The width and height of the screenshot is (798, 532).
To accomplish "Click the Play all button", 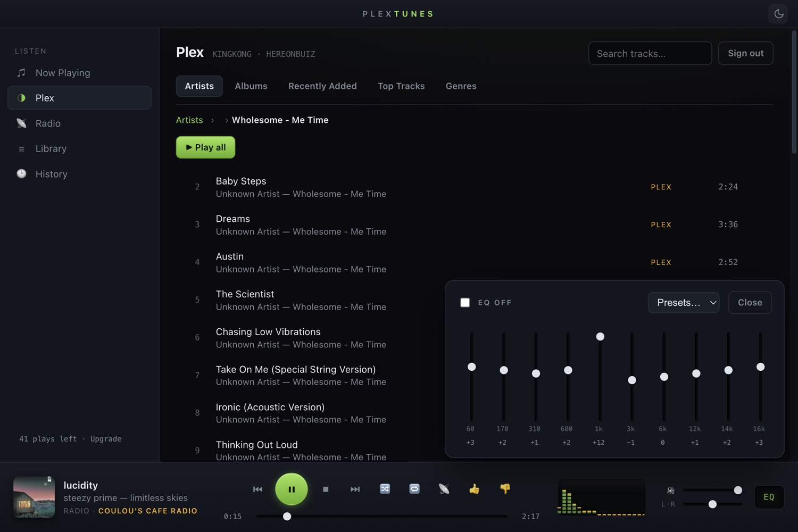I will [205, 147].
